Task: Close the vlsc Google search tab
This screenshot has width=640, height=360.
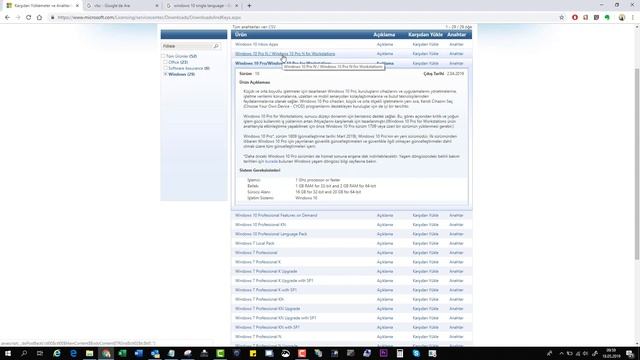Action: (157, 6)
